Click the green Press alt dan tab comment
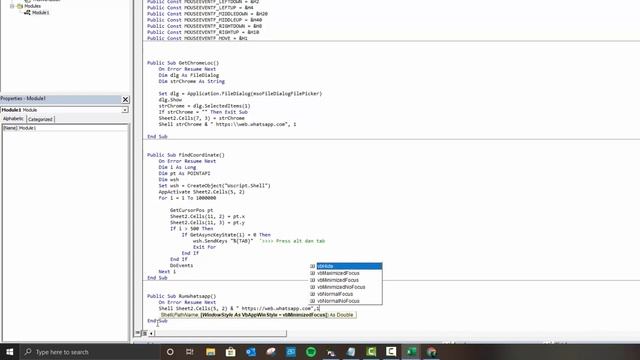640x360 pixels. [292, 241]
